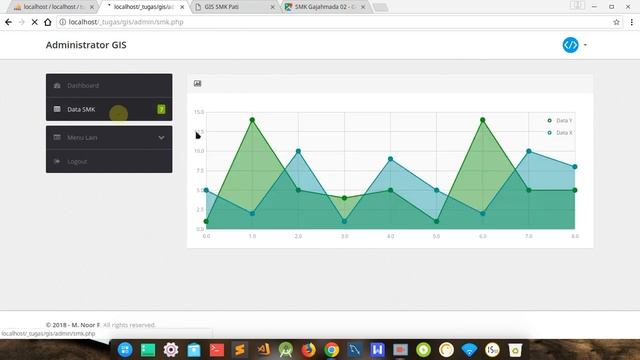The width and height of the screenshot is (640, 360).
Task: Open Data SMK in the sidebar
Action: tap(109, 109)
